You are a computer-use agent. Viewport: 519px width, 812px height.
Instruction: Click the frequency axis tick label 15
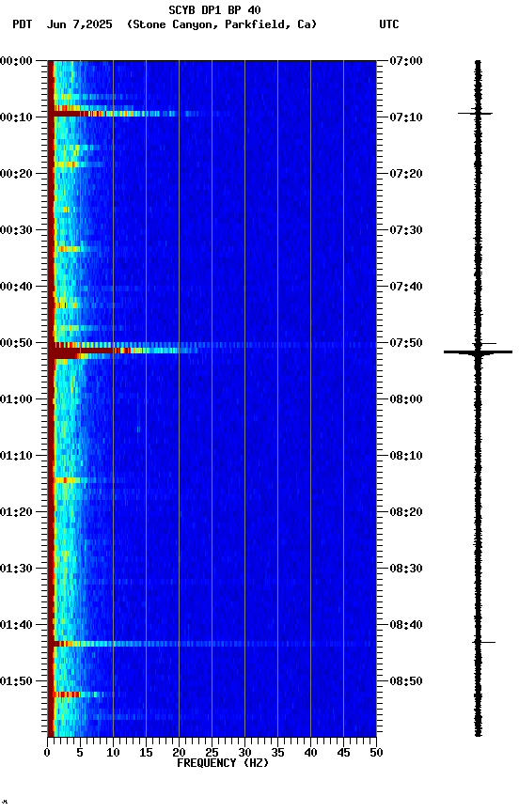(146, 753)
